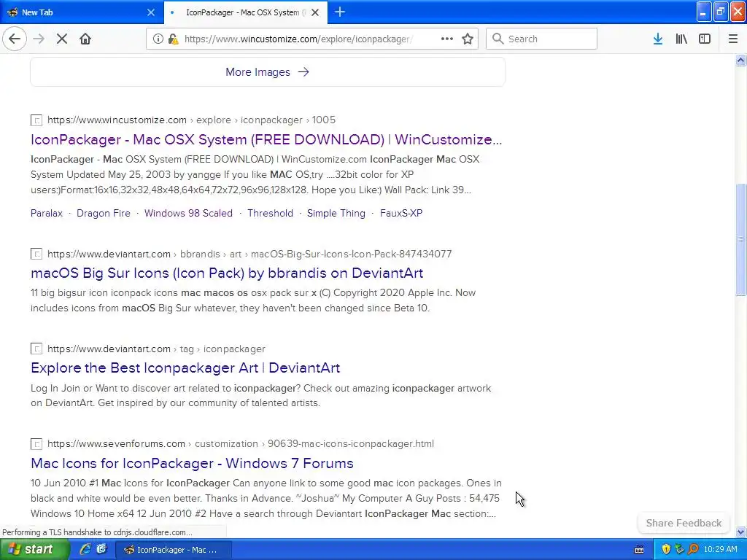Click favicon beside macOS-Big-Sur-Icons URL
This screenshot has height=560, width=747.
(x=36, y=254)
